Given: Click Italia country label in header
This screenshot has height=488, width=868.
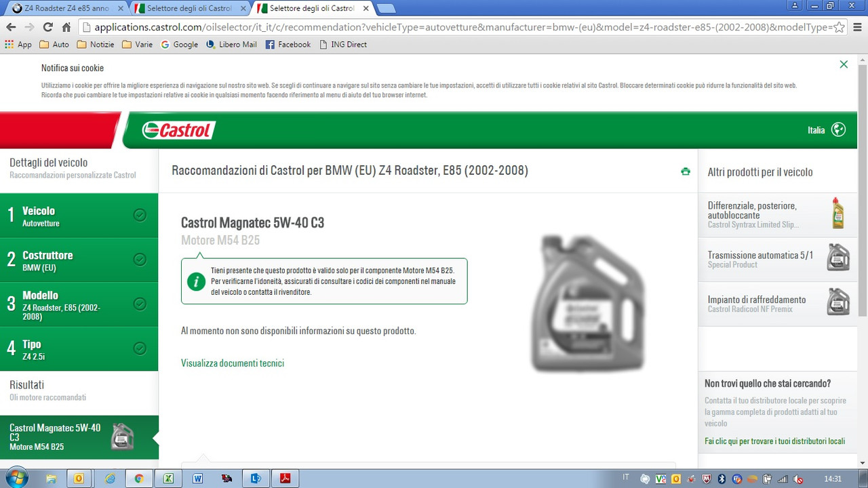Looking at the screenshot, I should pos(816,130).
